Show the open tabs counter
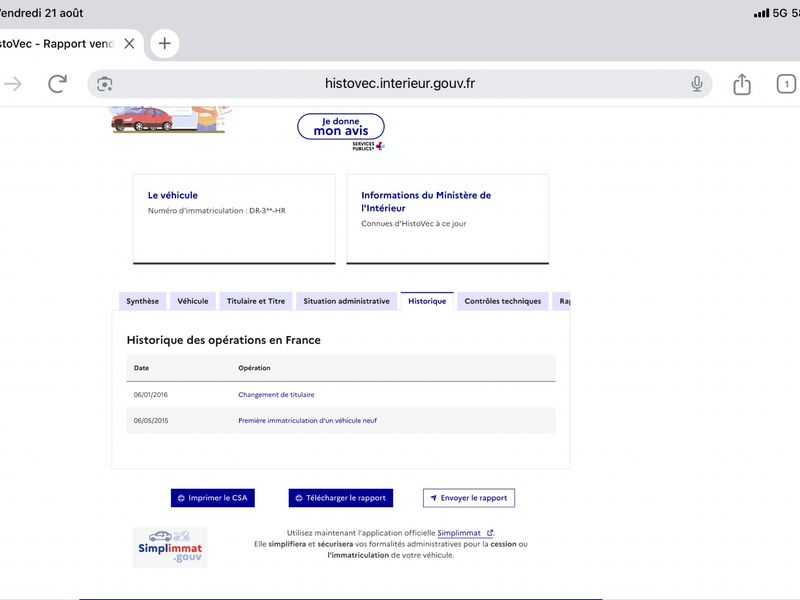This screenshot has height=600, width=800. tap(786, 84)
